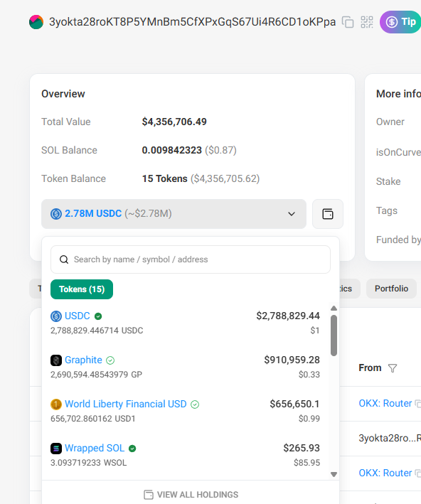Show QR code for address
Screen dimensions: 421x504
[367, 22]
